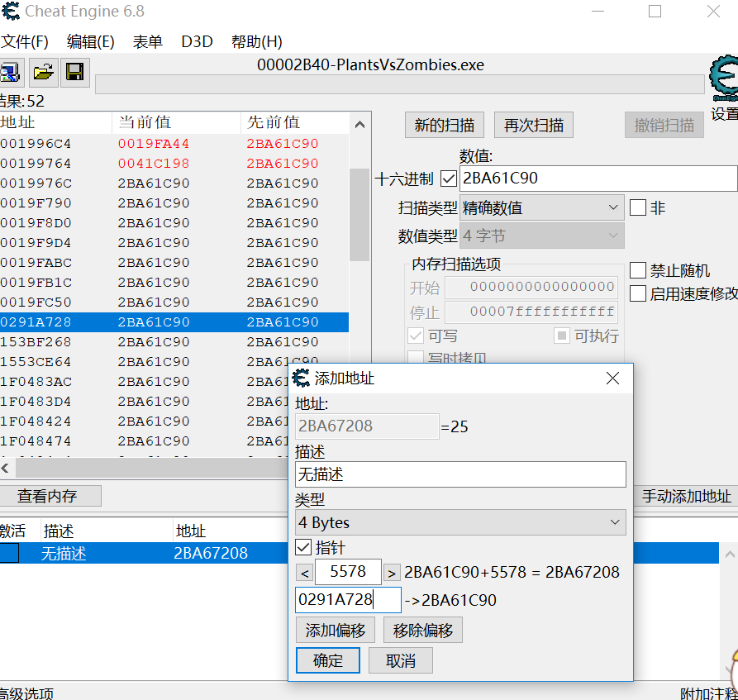Open the Cheat Engine title bar icon

(x=11, y=11)
